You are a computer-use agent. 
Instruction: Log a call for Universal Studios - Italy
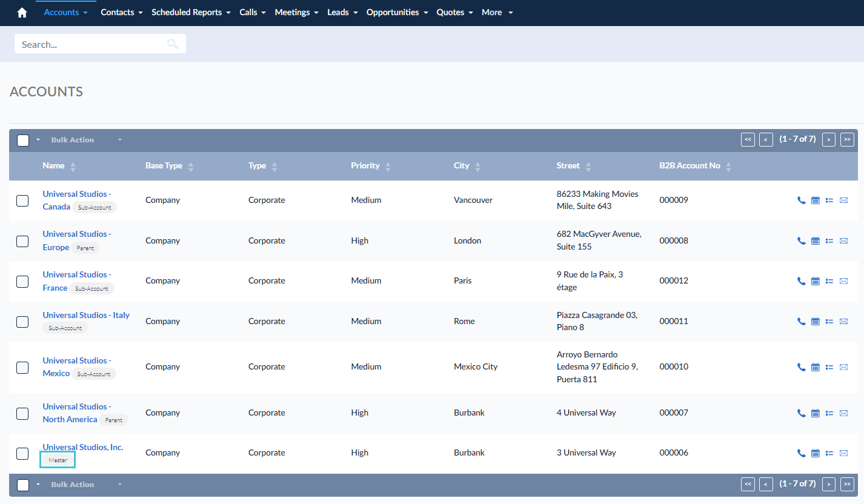click(x=801, y=322)
